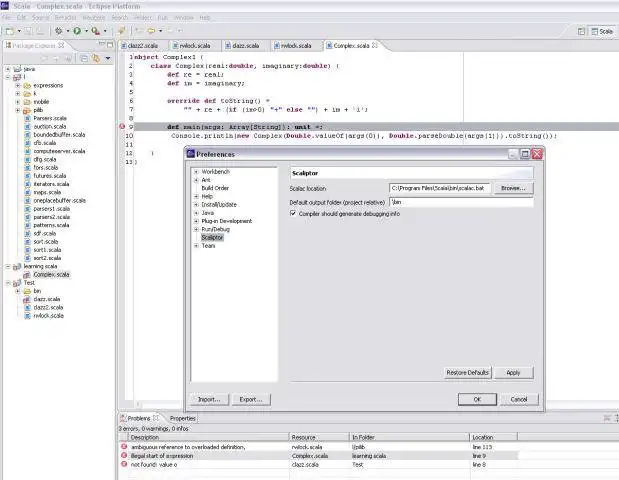Click error icon beside 'not found: value o'
This screenshot has height=480, width=619.
[124, 464]
